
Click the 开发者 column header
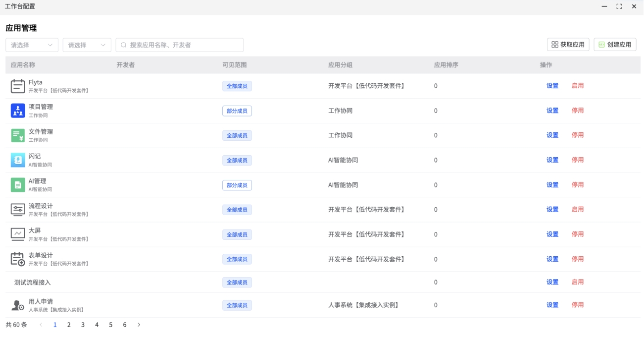pos(126,65)
